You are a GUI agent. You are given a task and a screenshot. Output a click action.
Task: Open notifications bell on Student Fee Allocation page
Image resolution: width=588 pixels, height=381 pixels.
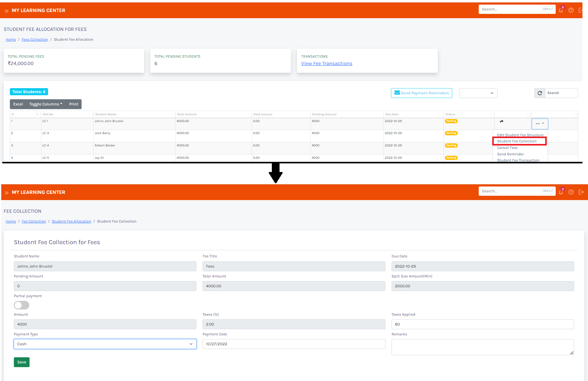[x=561, y=10]
